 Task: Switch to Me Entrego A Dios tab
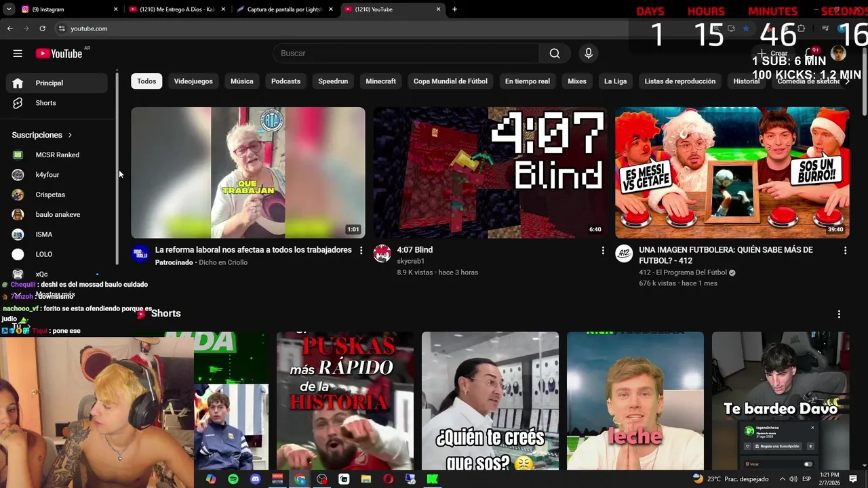176,9
